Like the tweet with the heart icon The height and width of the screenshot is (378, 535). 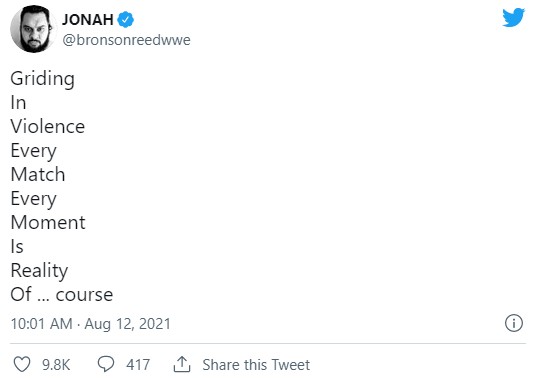click(22, 364)
